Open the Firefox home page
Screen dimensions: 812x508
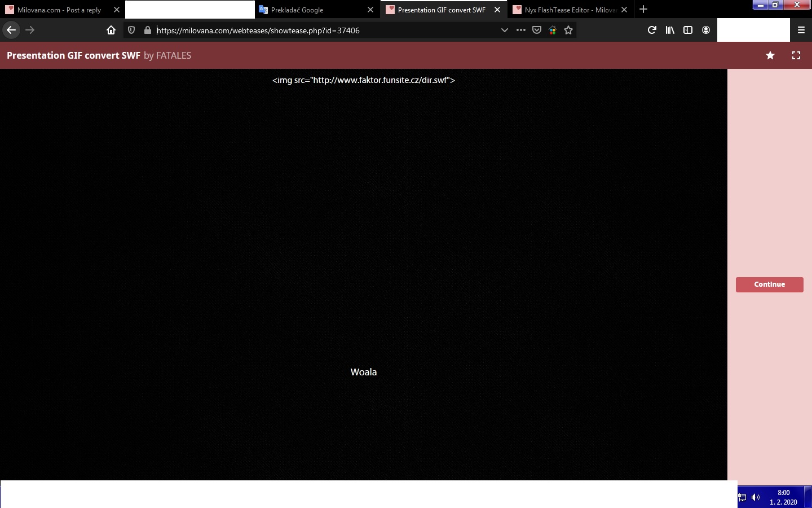[111, 30]
